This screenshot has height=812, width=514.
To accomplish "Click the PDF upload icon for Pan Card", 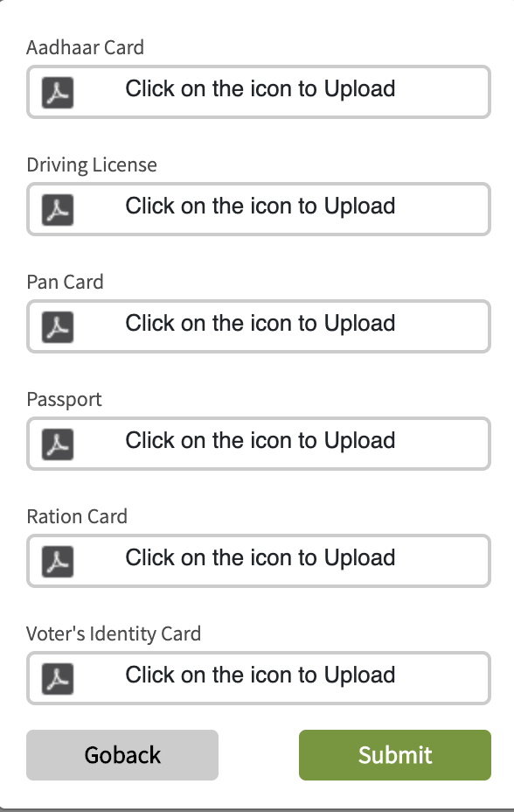I will pos(58,326).
